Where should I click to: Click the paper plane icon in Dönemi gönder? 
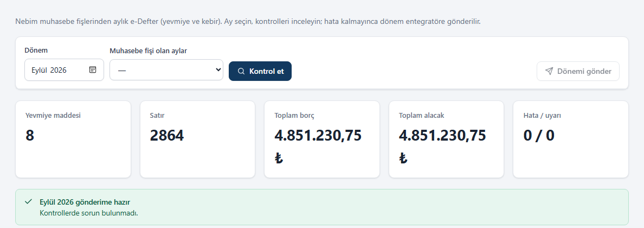pos(549,71)
